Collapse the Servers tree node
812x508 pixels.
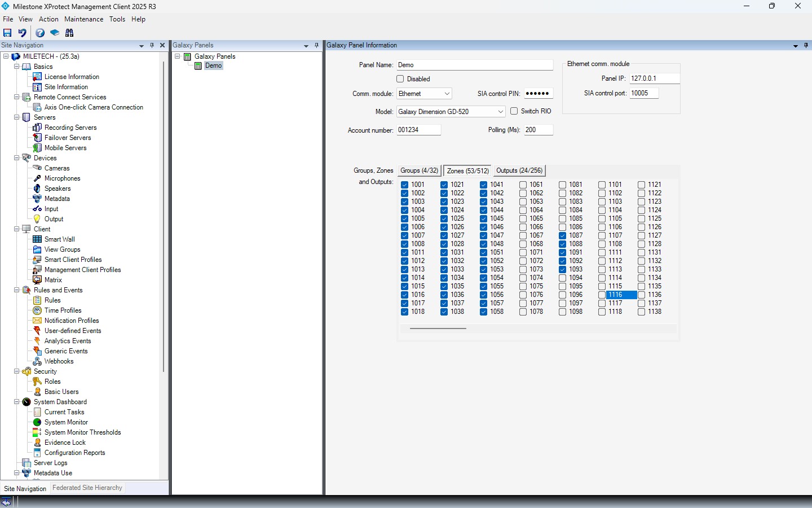tap(16, 117)
